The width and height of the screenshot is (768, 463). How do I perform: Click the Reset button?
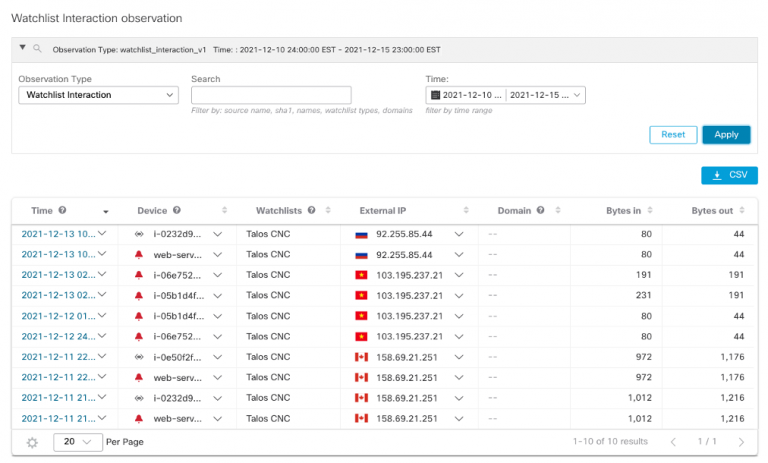pos(673,134)
